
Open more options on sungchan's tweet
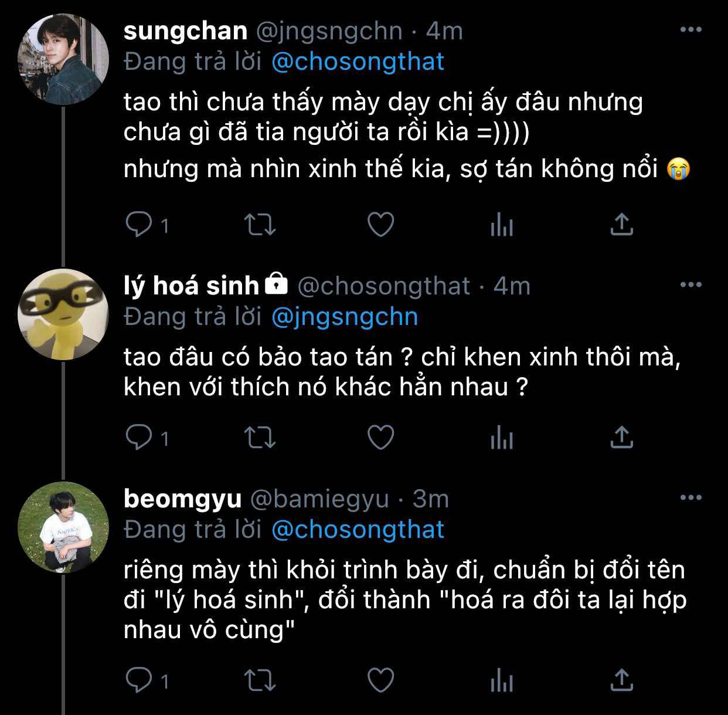690,30
